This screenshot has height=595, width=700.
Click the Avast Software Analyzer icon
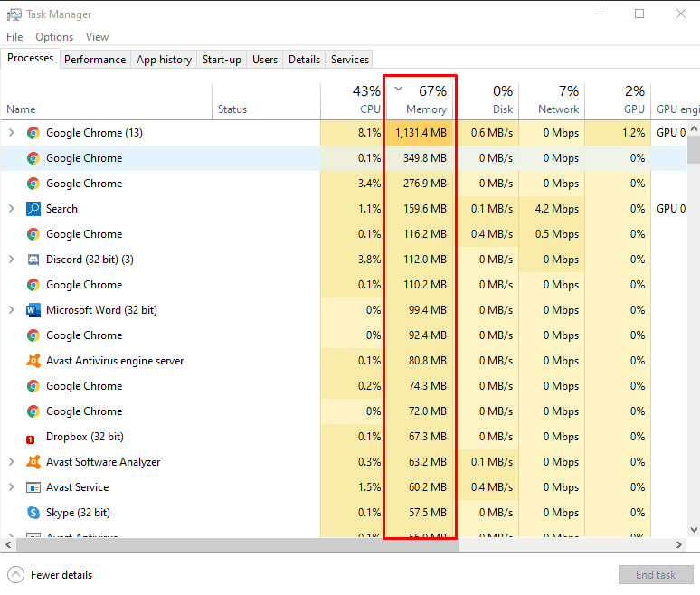point(33,462)
